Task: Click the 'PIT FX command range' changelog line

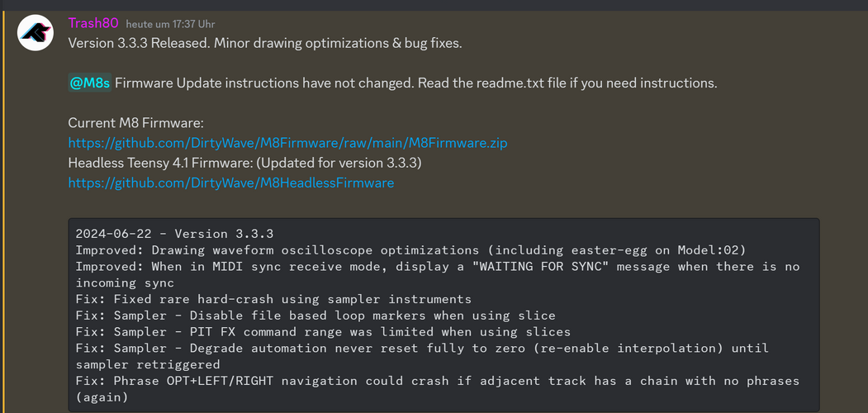Action: [x=323, y=332]
